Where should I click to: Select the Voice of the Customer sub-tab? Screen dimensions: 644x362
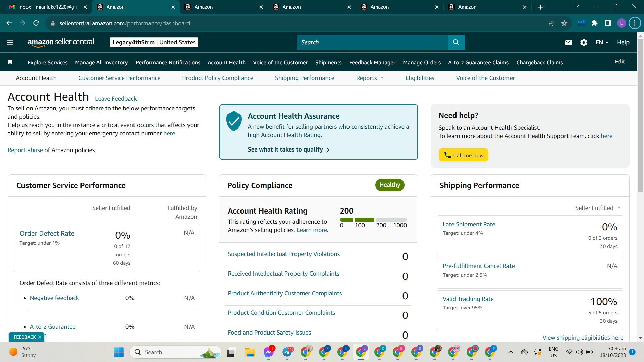485,78
